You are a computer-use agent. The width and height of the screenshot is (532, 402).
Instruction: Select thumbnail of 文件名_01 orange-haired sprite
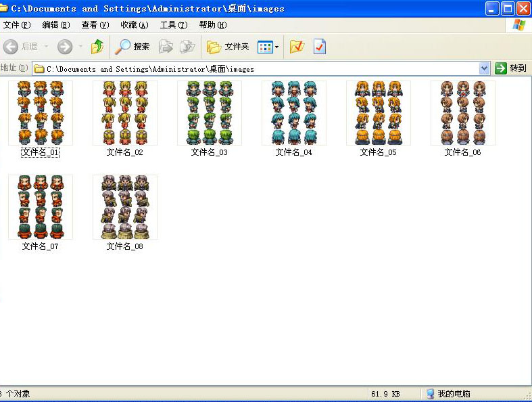(41, 113)
